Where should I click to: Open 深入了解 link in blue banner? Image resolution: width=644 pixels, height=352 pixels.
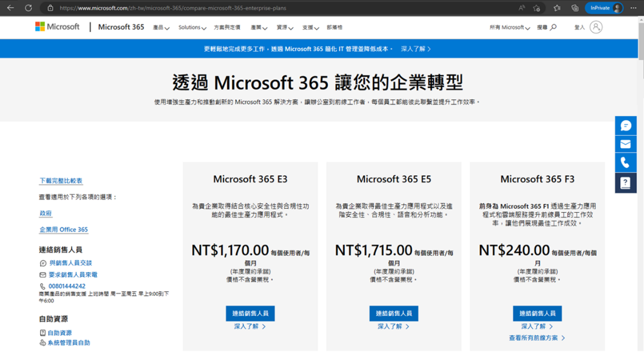(416, 49)
